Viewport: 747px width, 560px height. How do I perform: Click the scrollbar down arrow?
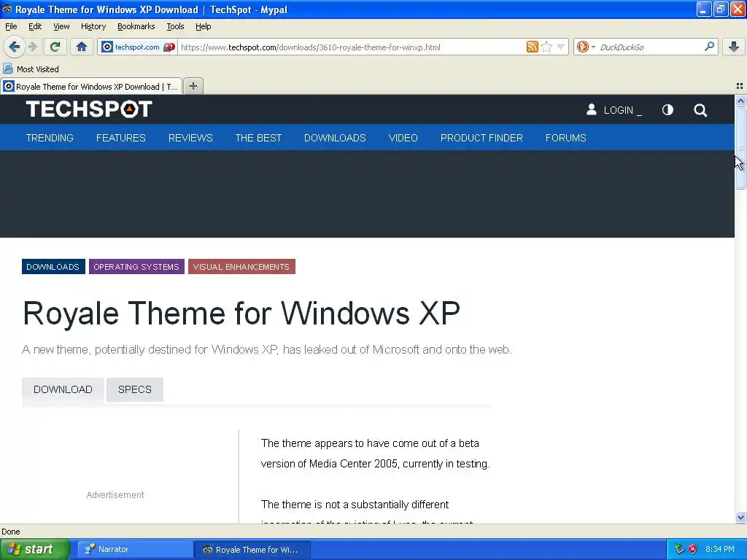(x=740, y=517)
